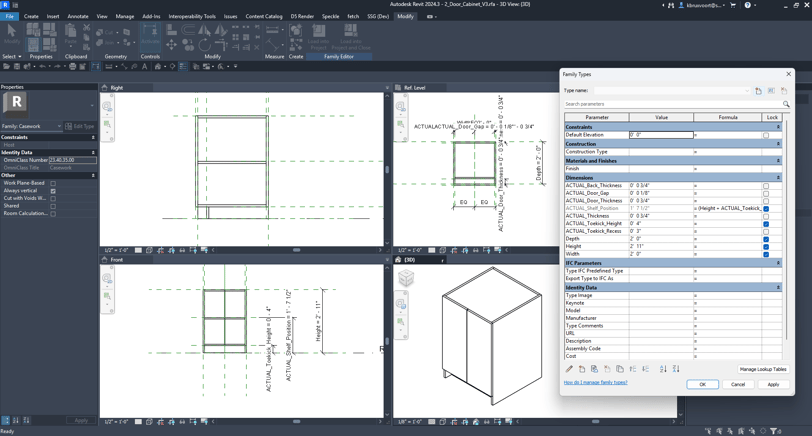Sort parameters in descending order icon

point(676,369)
